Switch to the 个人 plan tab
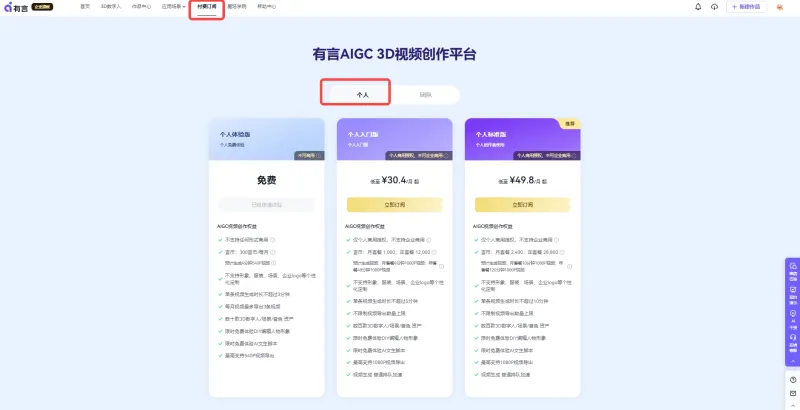 [363, 95]
